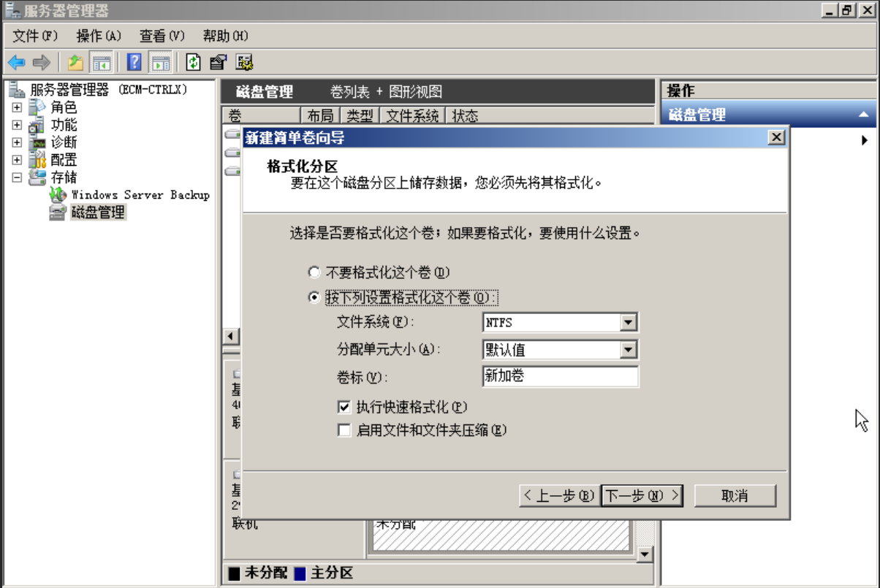This screenshot has width=880, height=588.
Task: Open the 帮助(H) menu
Action: coord(226,36)
